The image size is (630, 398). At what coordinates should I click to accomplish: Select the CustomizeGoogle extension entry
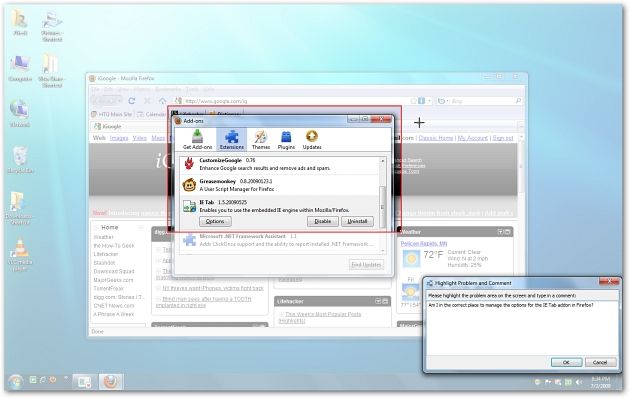pyautogui.click(x=280, y=164)
